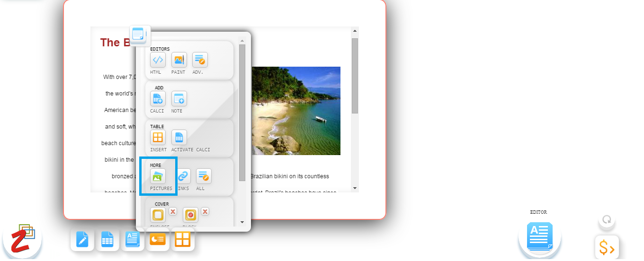Remove the Block cover with red X
644x261 pixels.
[205, 211]
